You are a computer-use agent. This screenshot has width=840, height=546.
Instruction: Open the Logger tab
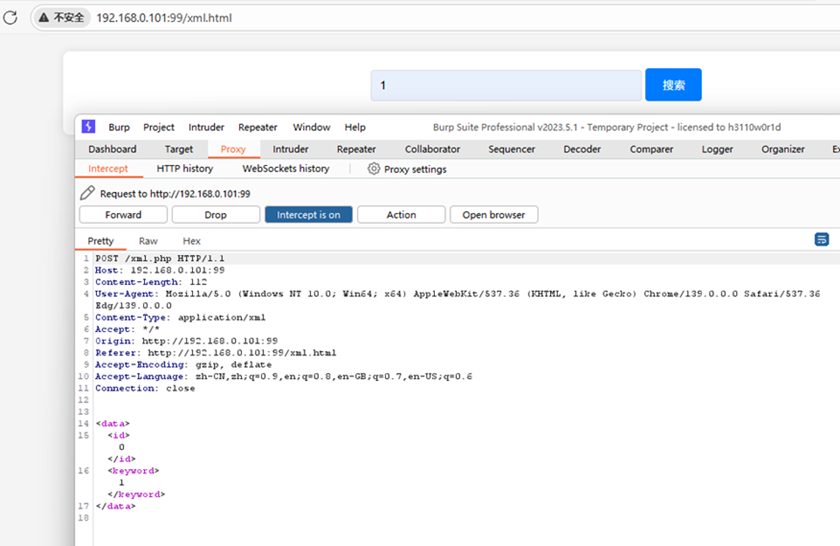tap(717, 149)
